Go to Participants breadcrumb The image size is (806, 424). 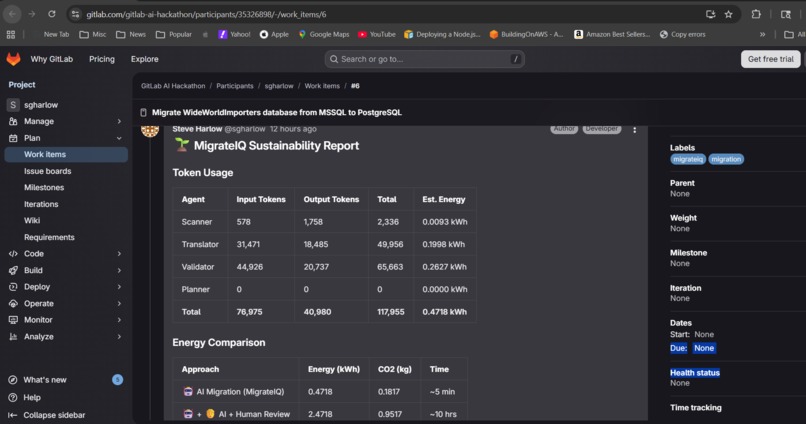(x=235, y=86)
